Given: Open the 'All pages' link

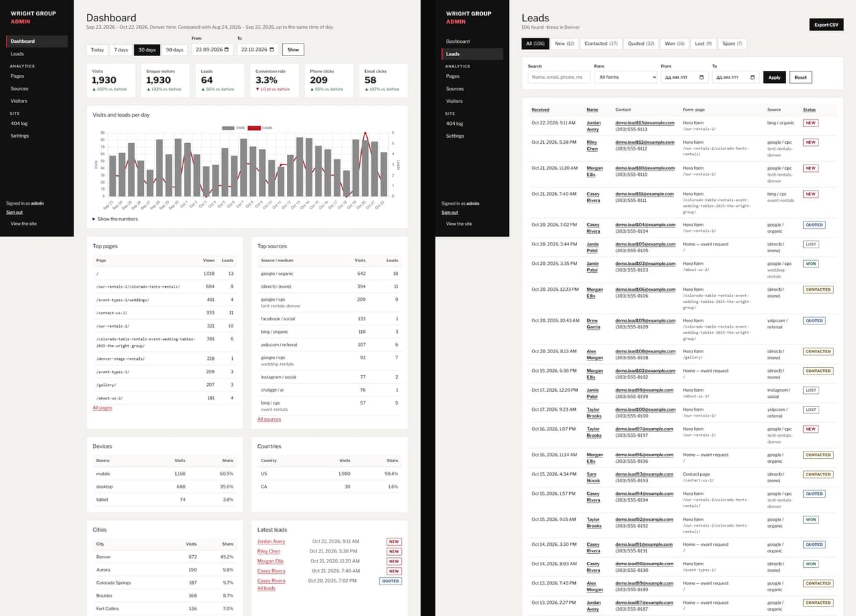Looking at the screenshot, I should coord(102,407).
